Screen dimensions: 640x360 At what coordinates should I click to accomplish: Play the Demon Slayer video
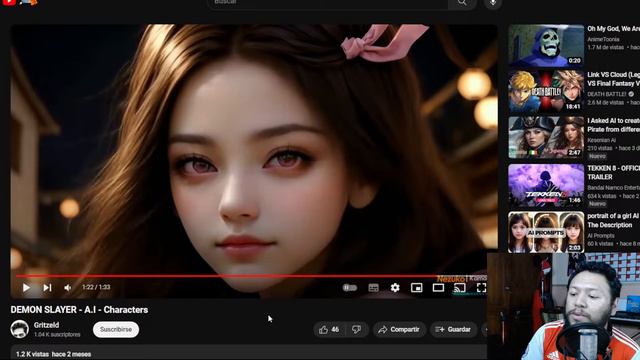coord(26,288)
